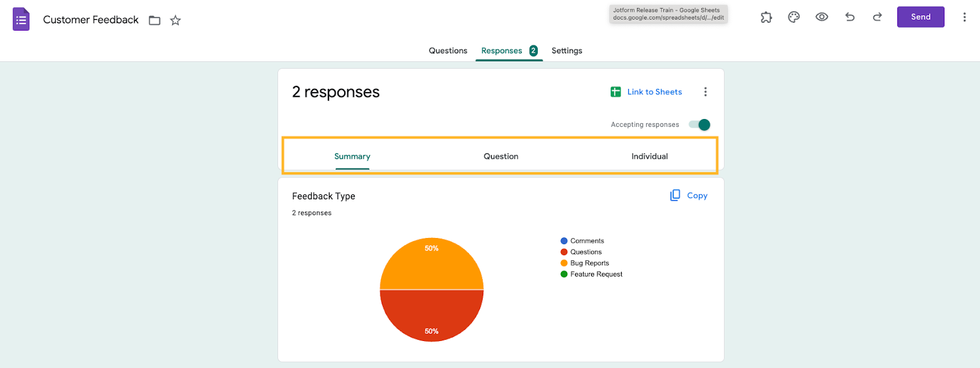980x368 pixels.
Task: Click the Link to Sheets link
Action: coord(654,92)
